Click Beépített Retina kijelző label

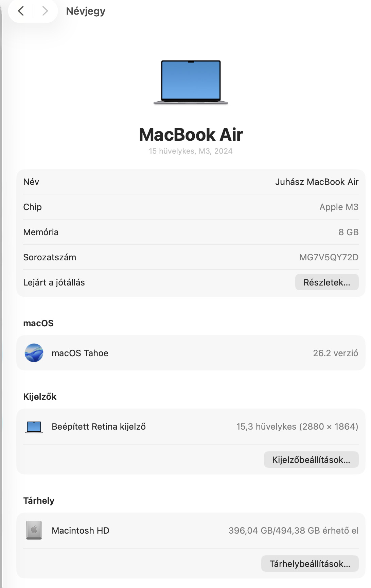point(99,427)
